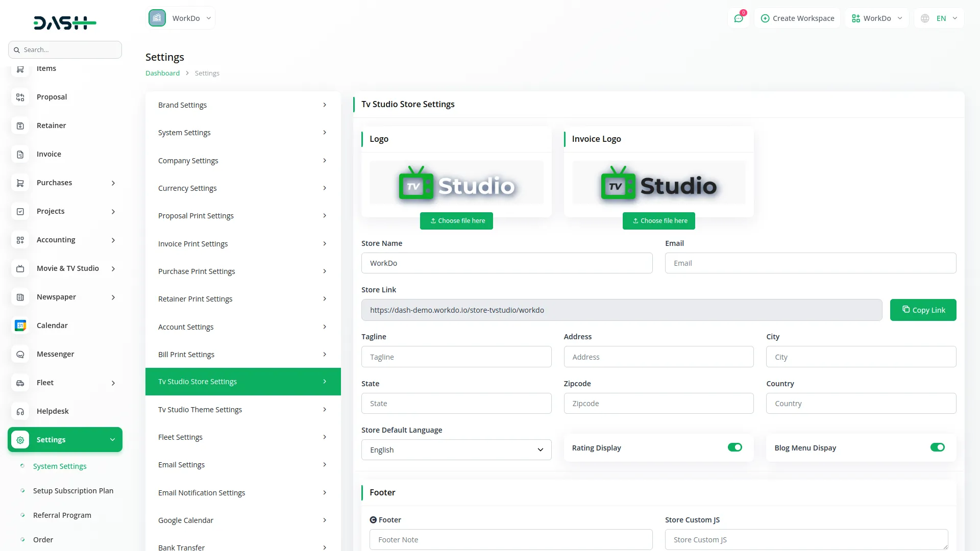Click the Copy Link button
This screenshot has width=980, height=551.
923,310
